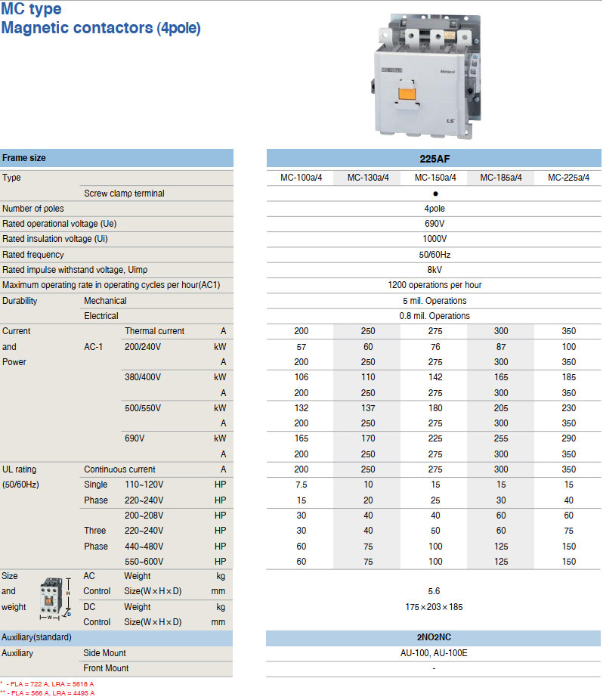Click the 'Screw clamp terminal' label

pyautogui.click(x=124, y=194)
